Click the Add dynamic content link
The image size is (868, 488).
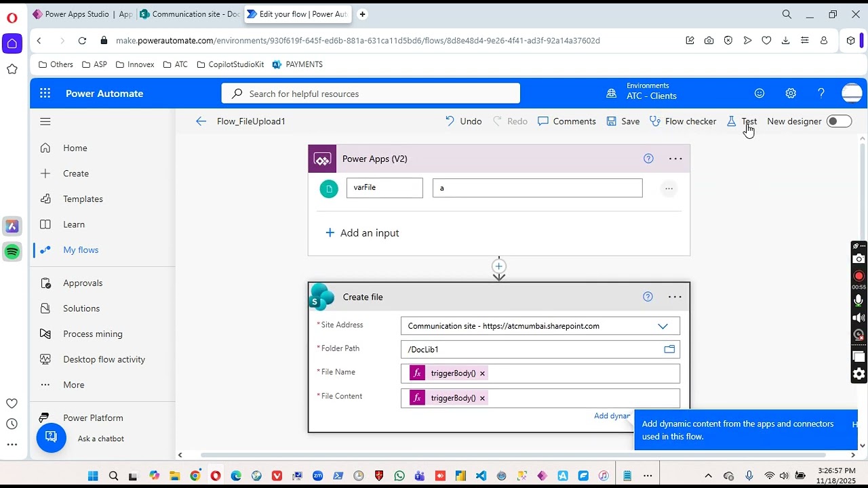(612, 416)
